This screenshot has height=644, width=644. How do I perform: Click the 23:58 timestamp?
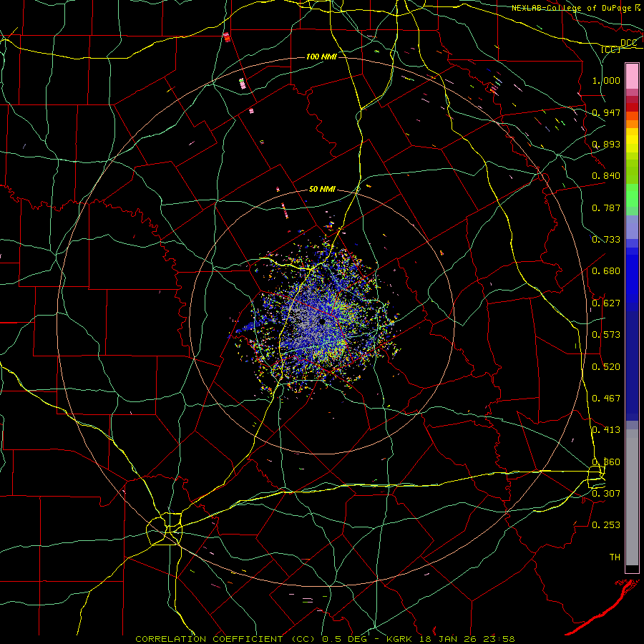(x=500, y=639)
